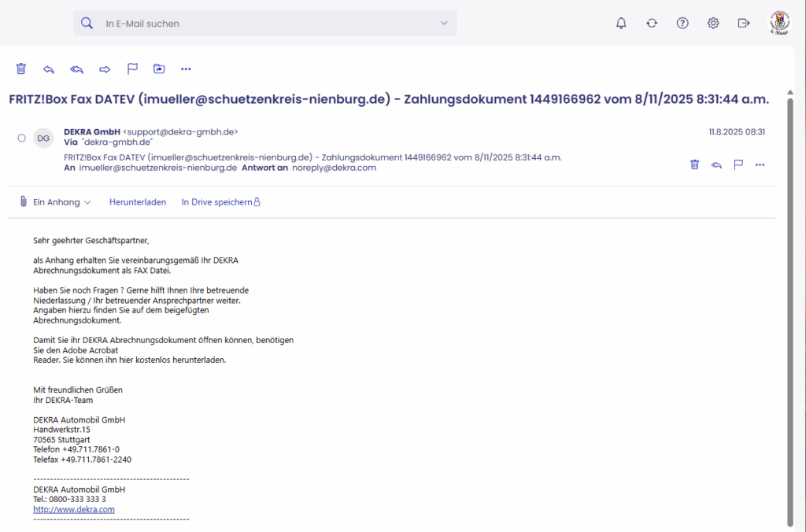Open message header more options menu
The width and height of the screenshot is (806, 532).
(760, 164)
